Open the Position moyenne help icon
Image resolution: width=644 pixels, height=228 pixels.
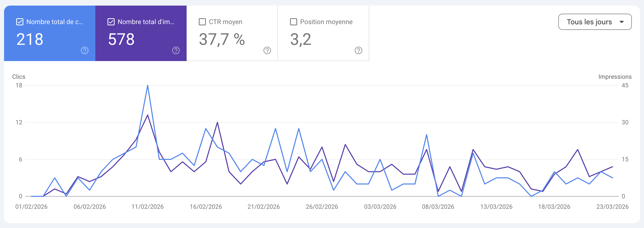coord(358,50)
